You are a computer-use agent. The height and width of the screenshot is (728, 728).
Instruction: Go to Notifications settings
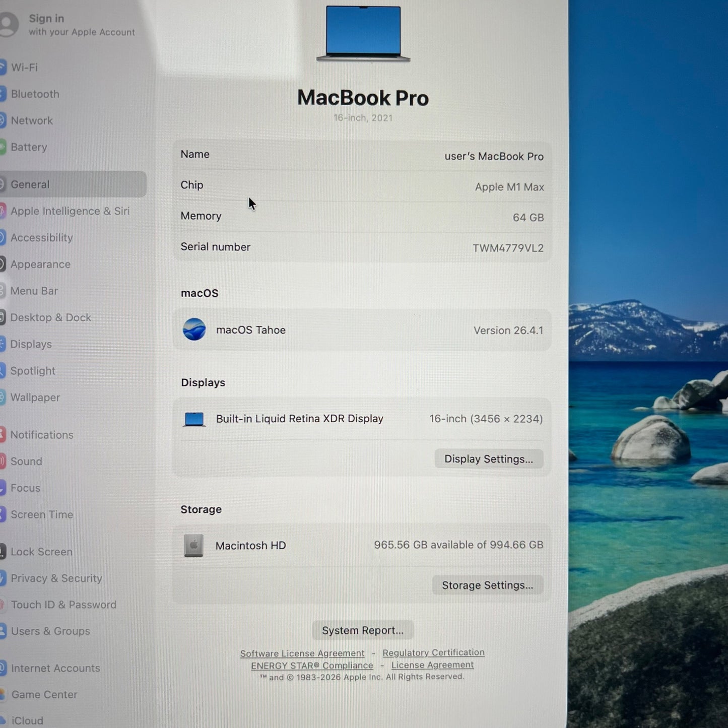(42, 435)
